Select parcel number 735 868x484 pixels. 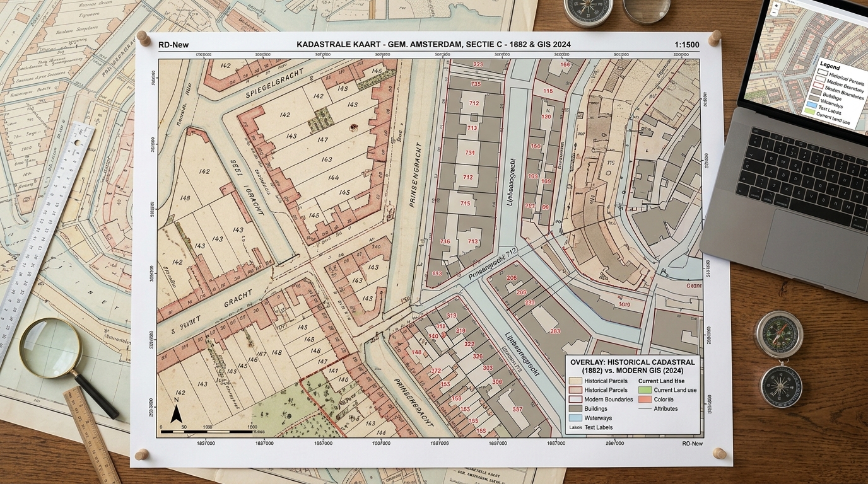(476, 84)
